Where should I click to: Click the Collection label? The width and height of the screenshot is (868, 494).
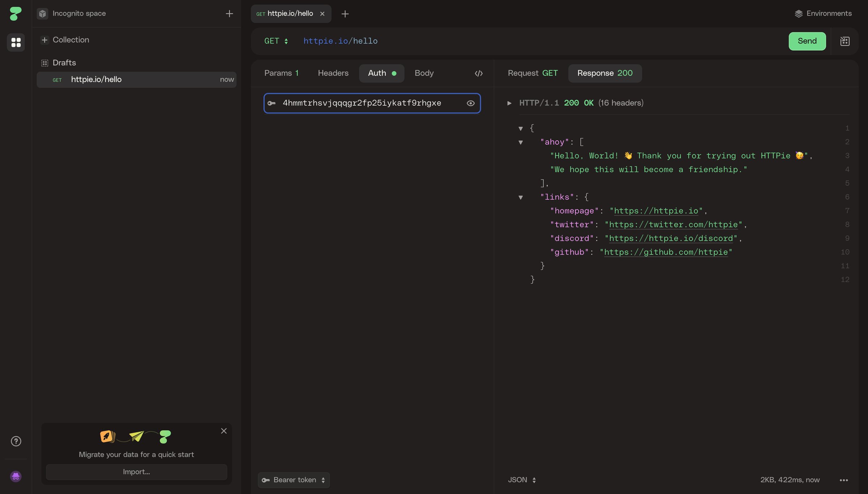71,40
